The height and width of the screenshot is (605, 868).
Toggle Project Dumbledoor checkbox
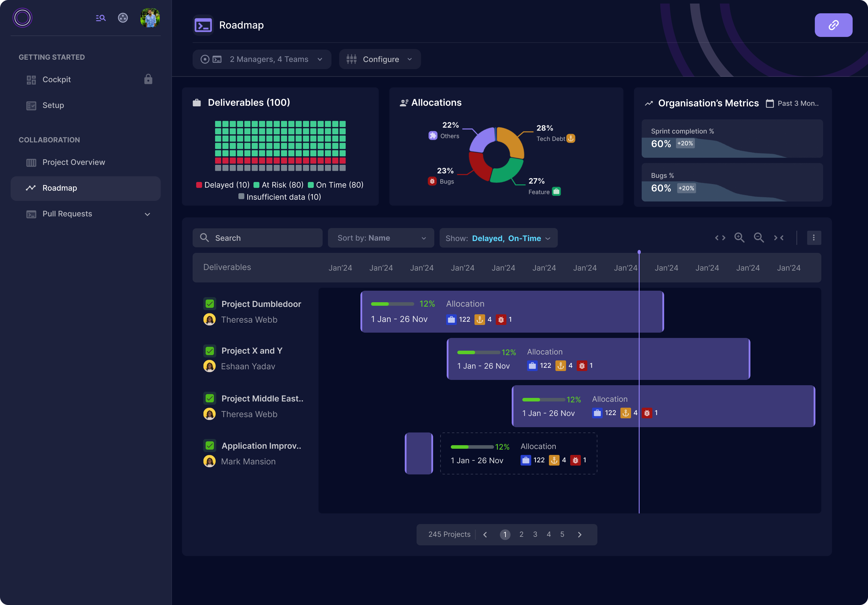[x=210, y=304]
